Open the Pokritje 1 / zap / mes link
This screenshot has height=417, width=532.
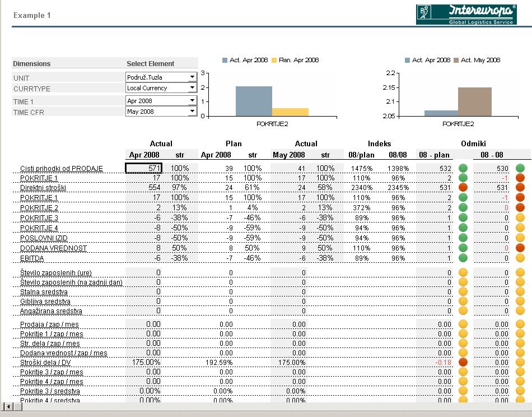tap(52, 334)
